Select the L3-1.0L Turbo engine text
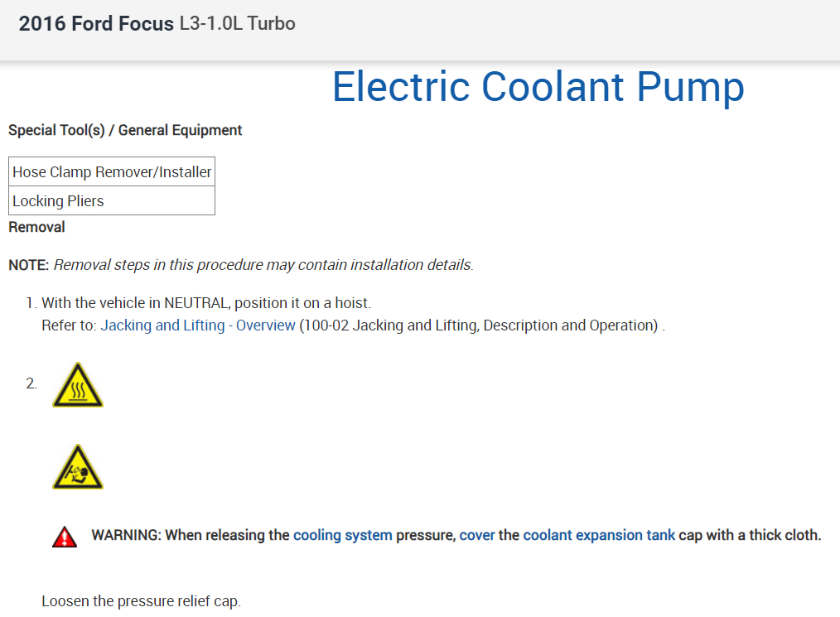The width and height of the screenshot is (840, 617). click(x=238, y=24)
